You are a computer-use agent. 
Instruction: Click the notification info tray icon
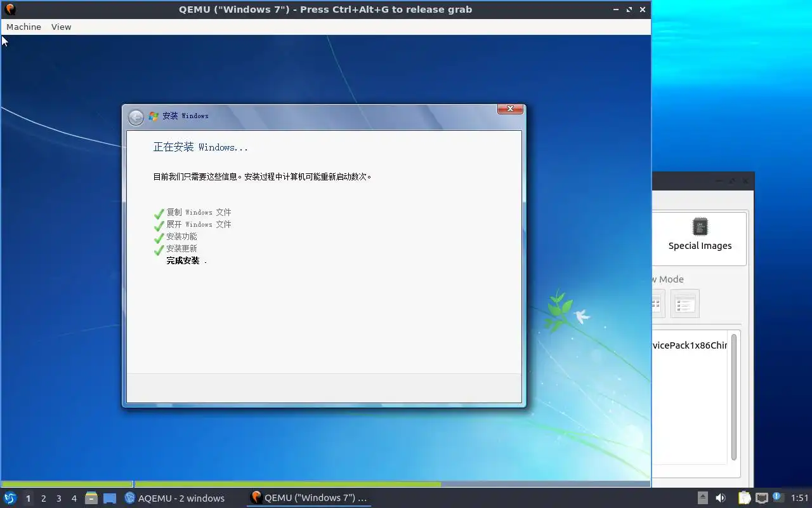[778, 497]
